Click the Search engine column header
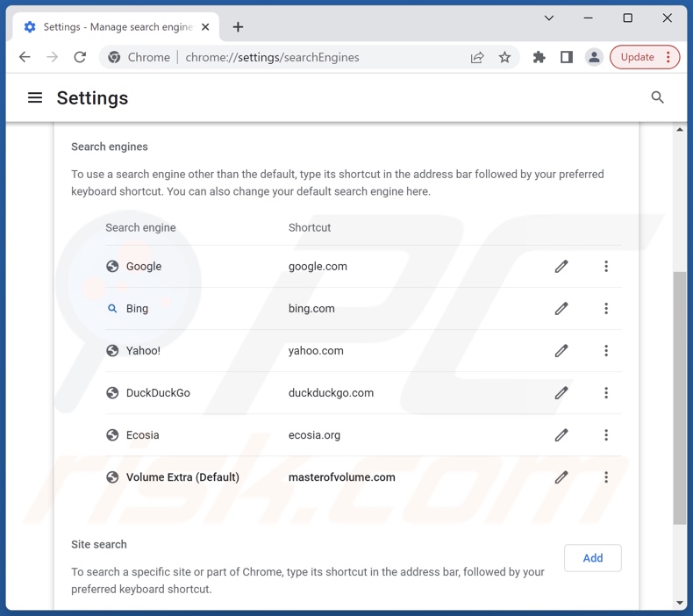 coord(140,228)
